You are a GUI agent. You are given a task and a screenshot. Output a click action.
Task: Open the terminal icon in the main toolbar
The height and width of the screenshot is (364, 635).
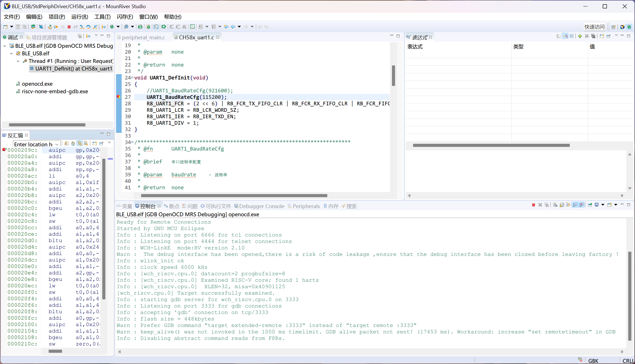[x=156, y=27]
